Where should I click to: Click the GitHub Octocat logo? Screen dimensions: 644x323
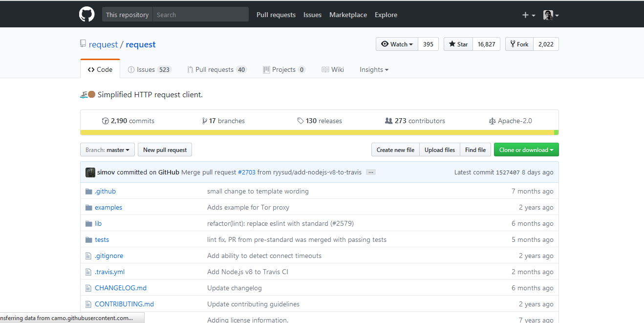pyautogui.click(x=86, y=14)
